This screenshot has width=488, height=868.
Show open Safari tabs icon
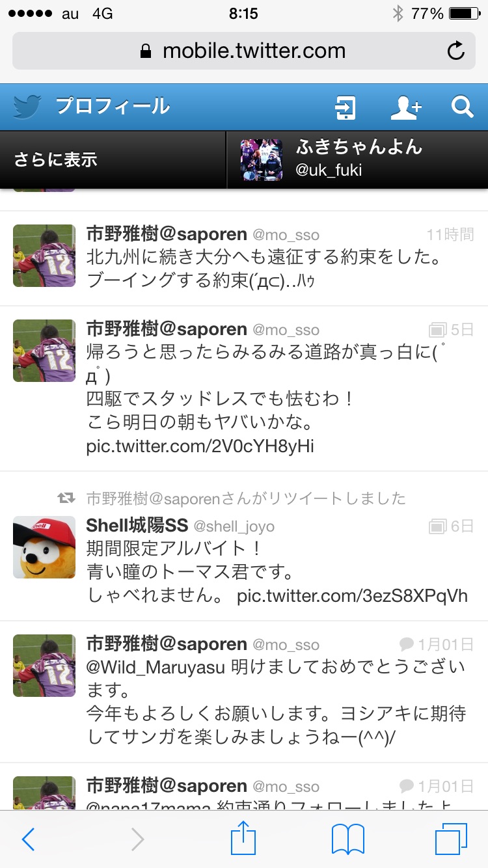[x=451, y=839]
